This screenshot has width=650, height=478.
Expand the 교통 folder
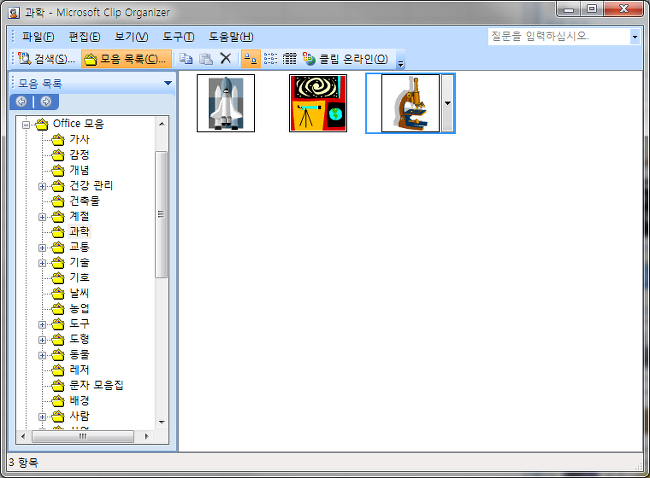pyautogui.click(x=42, y=248)
